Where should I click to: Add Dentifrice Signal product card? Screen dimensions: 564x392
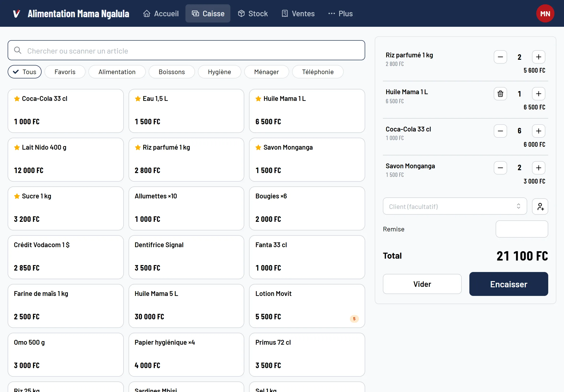(186, 257)
